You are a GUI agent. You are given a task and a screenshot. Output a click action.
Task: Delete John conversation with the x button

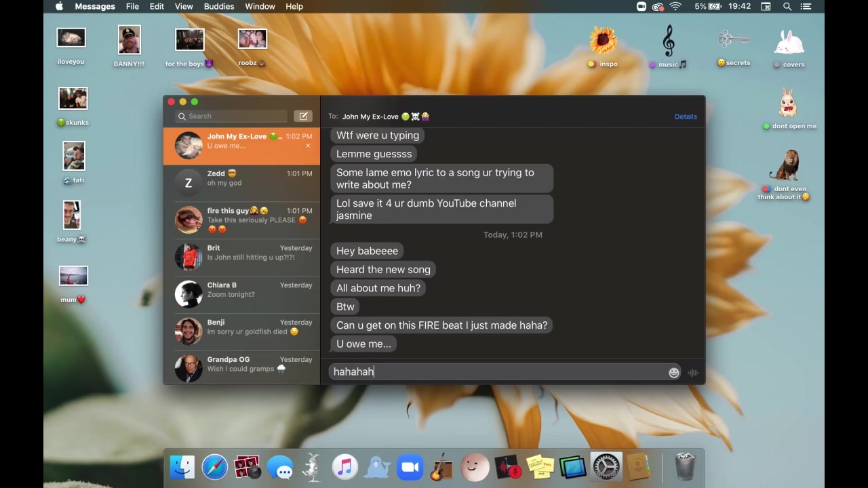[x=308, y=146]
